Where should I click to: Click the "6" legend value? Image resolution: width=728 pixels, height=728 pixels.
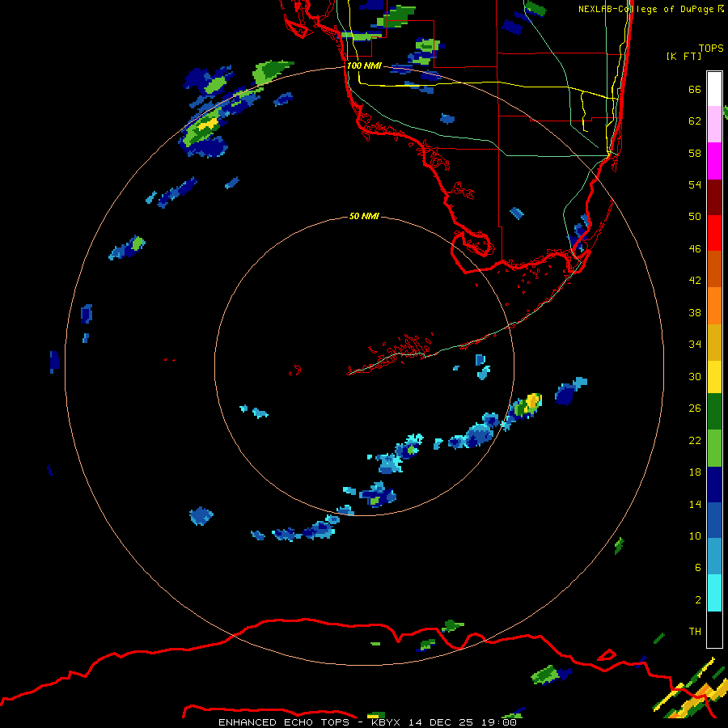pos(698,568)
